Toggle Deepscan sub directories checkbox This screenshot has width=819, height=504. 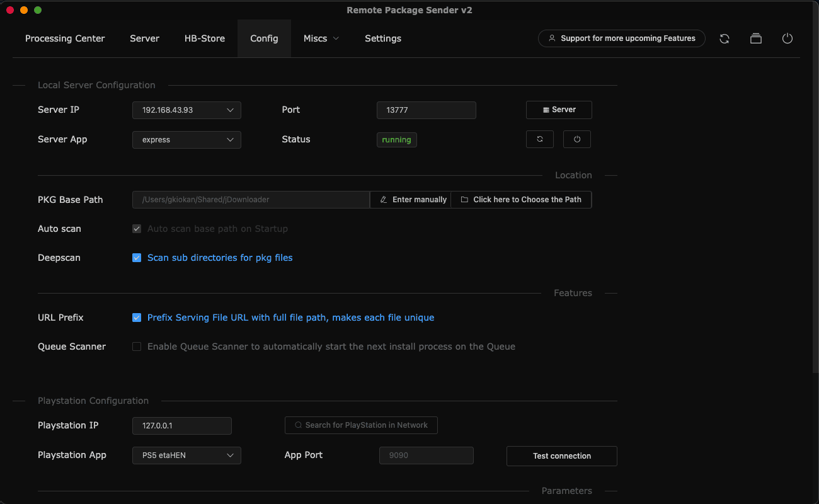(x=137, y=258)
